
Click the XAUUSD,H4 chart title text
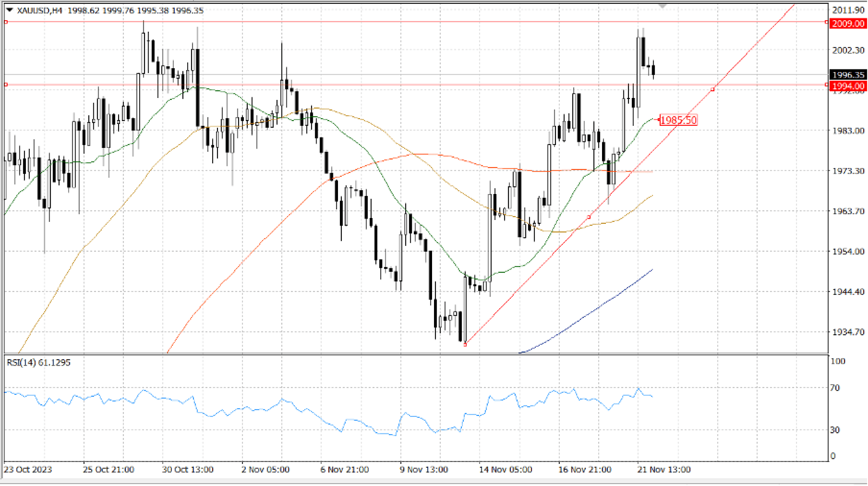pyautogui.click(x=39, y=10)
